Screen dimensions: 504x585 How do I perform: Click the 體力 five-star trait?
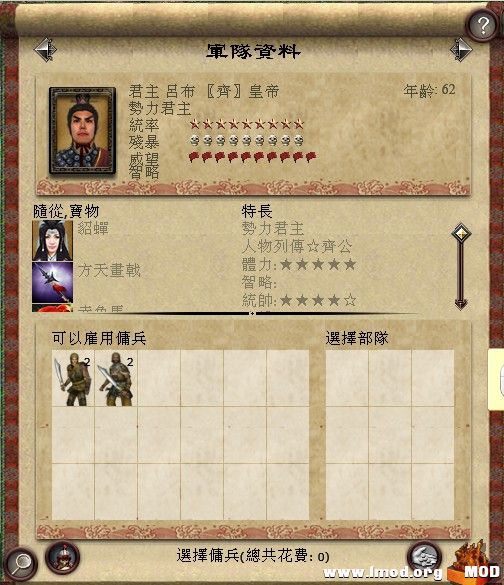[299, 265]
